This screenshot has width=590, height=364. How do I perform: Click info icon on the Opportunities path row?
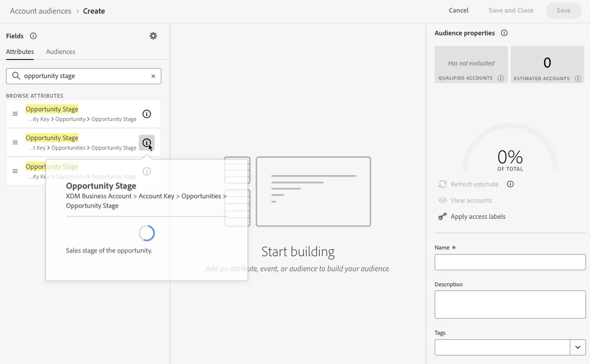pos(147,143)
